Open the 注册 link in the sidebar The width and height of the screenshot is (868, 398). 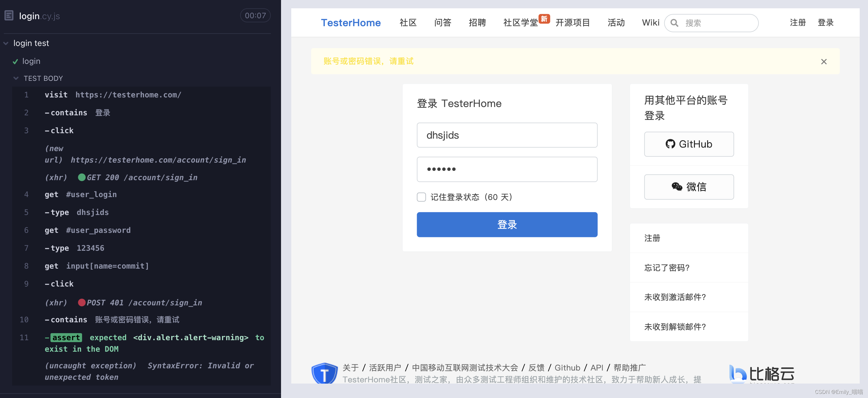652,238
